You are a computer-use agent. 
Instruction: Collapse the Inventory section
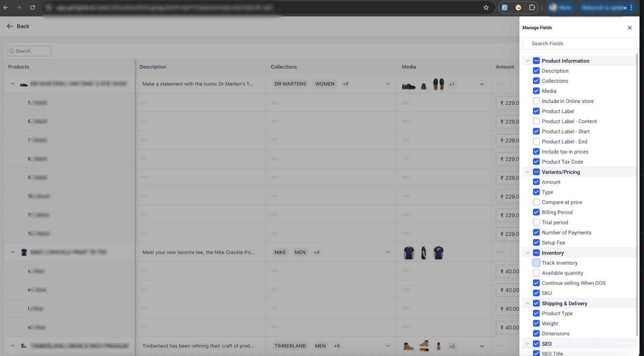click(528, 253)
